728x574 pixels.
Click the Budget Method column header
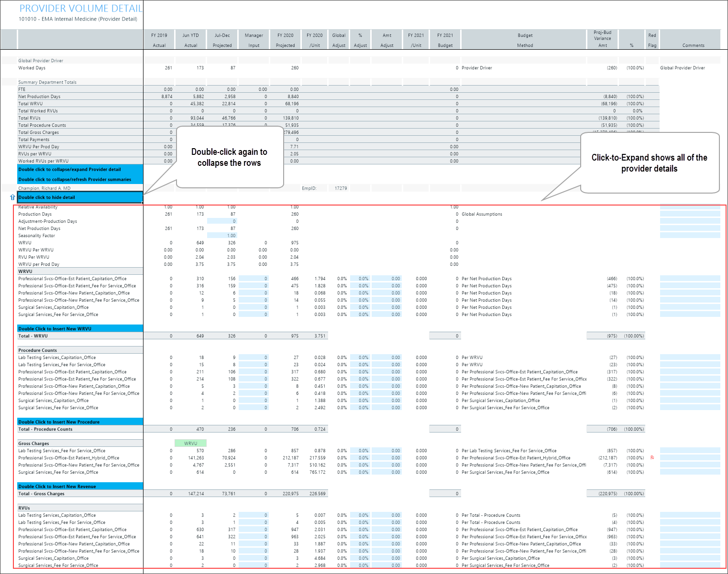(x=525, y=40)
